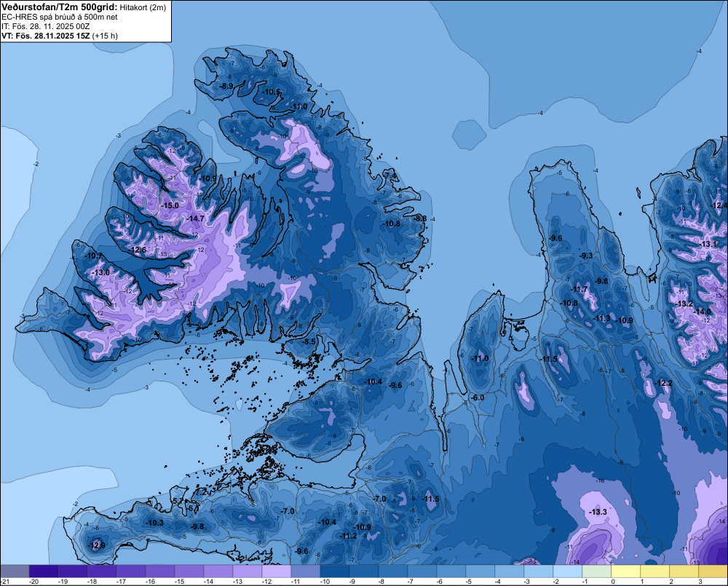728x586 pixels.
Task: Click the -10.7 temperature value on the map
Action: (94, 256)
